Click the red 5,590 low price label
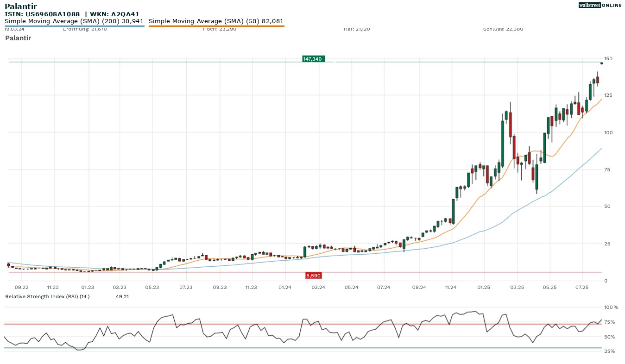625x364 pixels. coord(313,276)
